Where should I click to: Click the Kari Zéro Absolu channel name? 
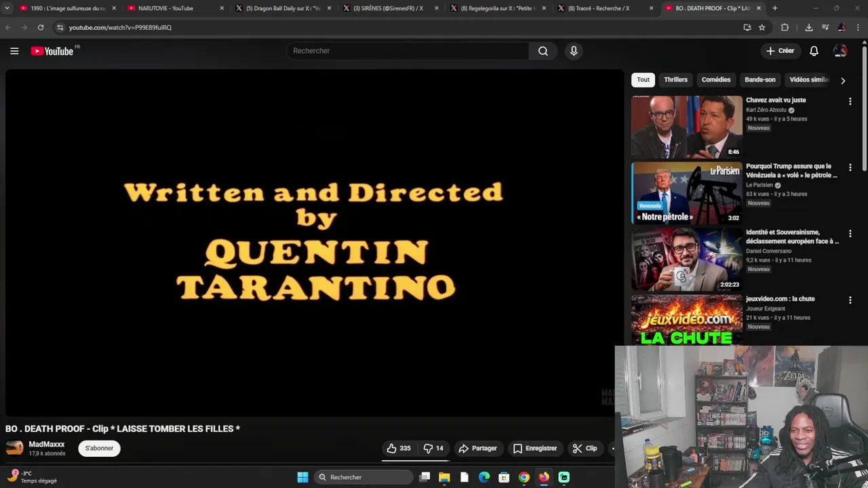(x=766, y=110)
